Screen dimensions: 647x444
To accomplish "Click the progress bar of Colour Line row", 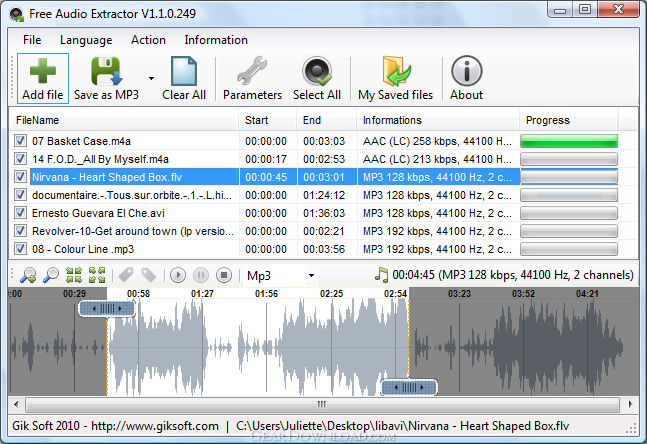I will click(x=569, y=249).
